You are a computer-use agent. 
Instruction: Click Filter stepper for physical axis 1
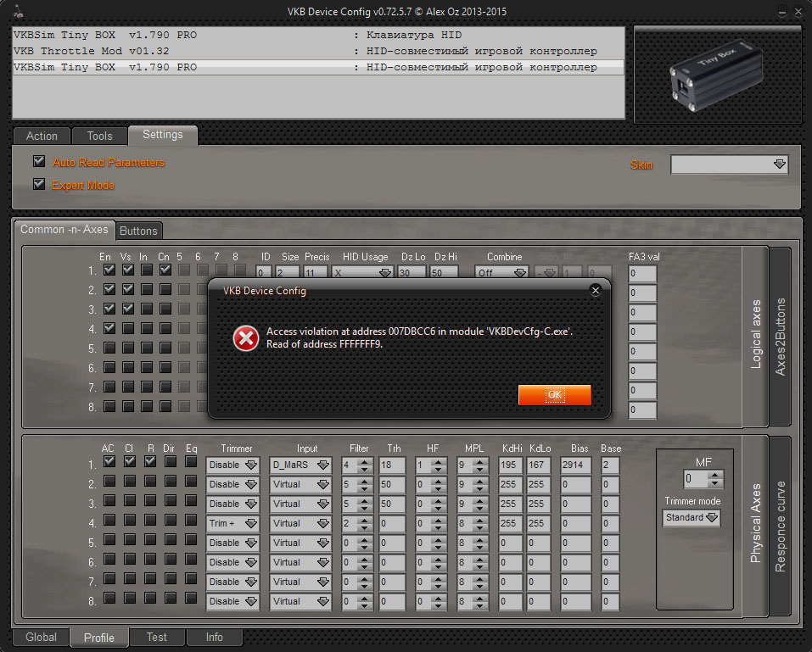(365, 465)
